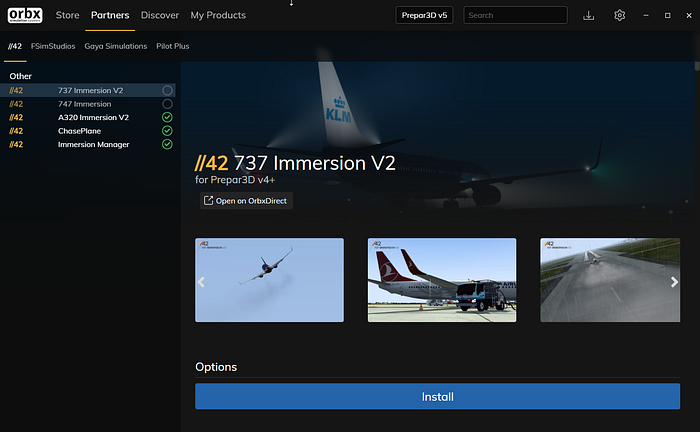The width and height of the screenshot is (700, 432).
Task: Select A320 Immersion V2 in product list
Action: click(x=88, y=117)
